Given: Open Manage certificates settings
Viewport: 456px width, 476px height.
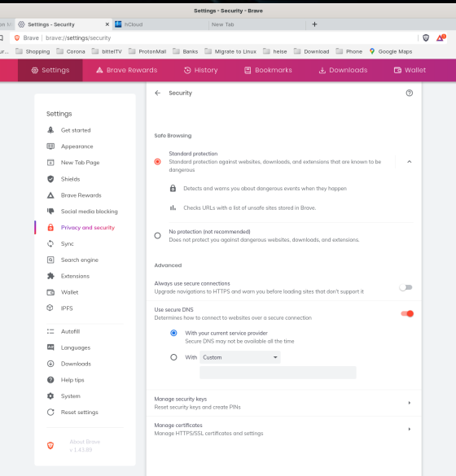Looking at the screenshot, I should [283, 430].
